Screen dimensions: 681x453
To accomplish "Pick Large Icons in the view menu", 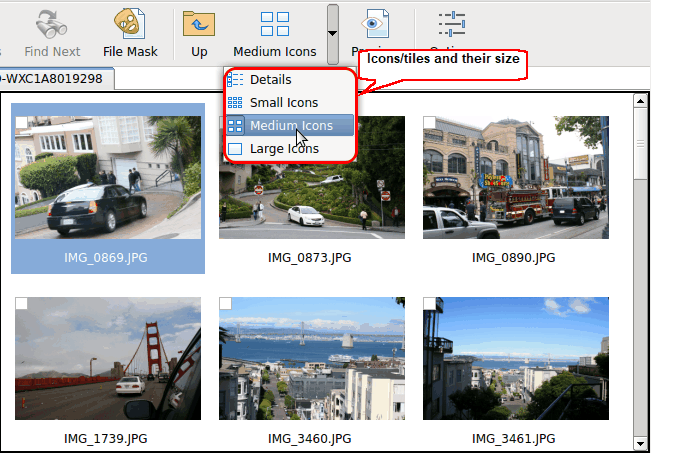I will point(284,149).
